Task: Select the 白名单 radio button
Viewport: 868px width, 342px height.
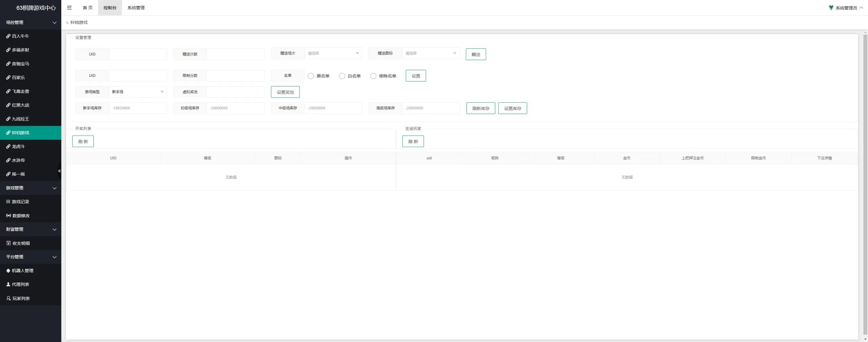Action: [342, 76]
